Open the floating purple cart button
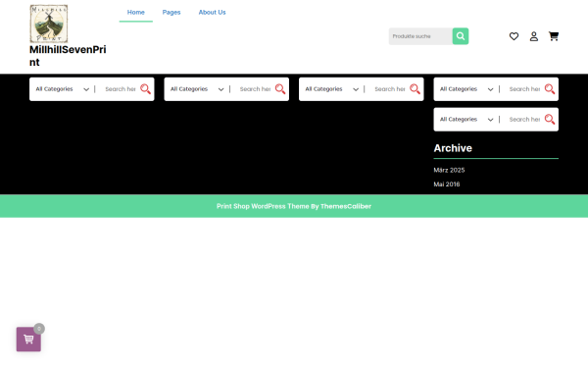The width and height of the screenshot is (588, 368). coord(28,340)
